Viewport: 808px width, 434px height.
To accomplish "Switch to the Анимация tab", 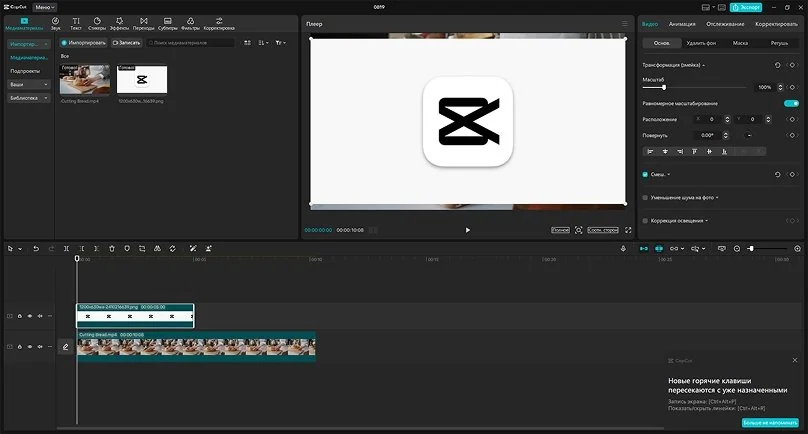I will coord(682,24).
